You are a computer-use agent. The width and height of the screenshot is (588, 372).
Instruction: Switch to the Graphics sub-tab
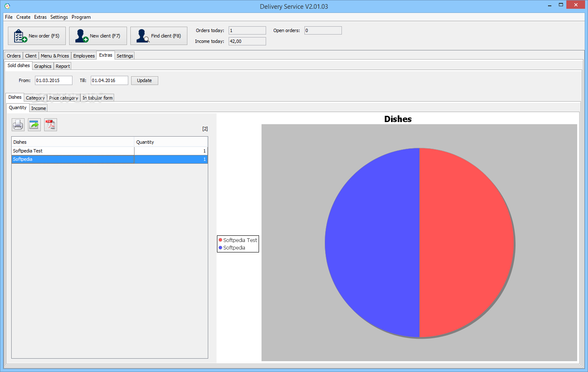[x=43, y=66]
